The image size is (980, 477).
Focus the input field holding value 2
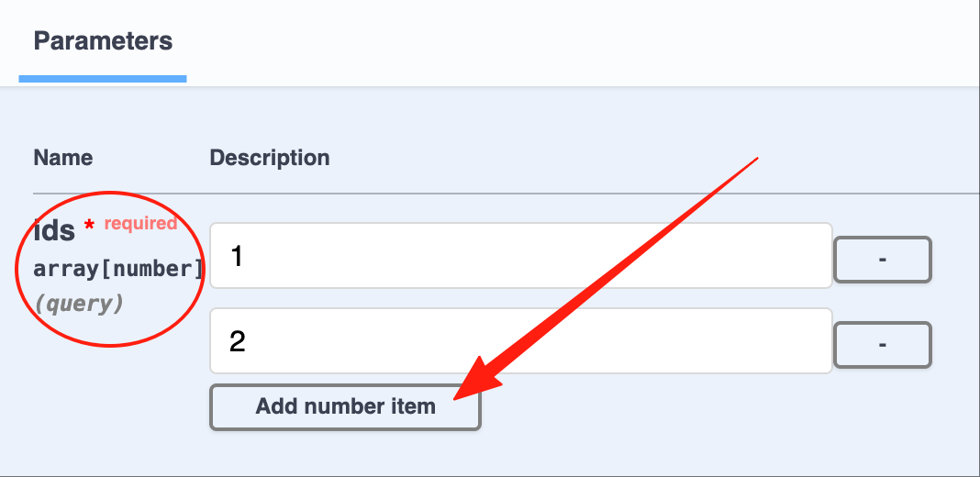pyautogui.click(x=520, y=340)
